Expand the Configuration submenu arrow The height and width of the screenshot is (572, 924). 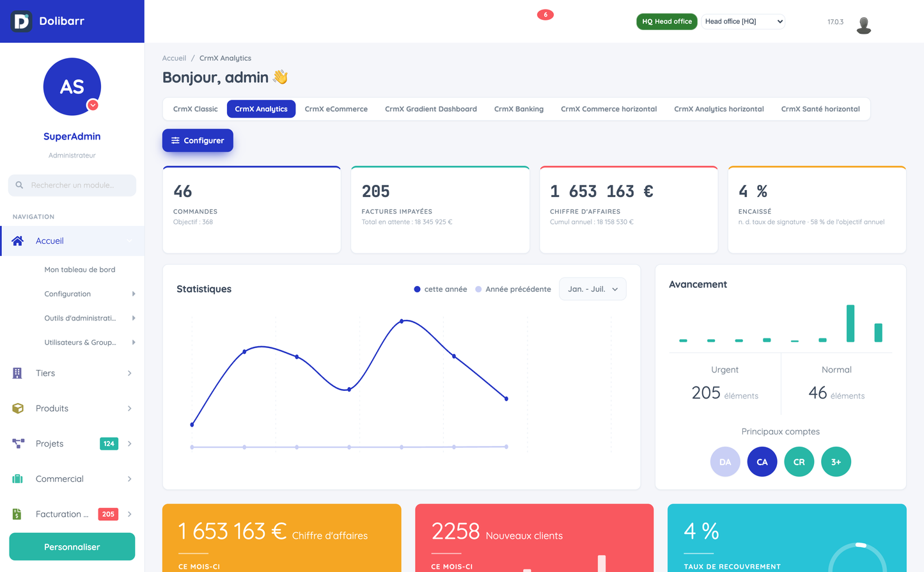pyautogui.click(x=134, y=294)
